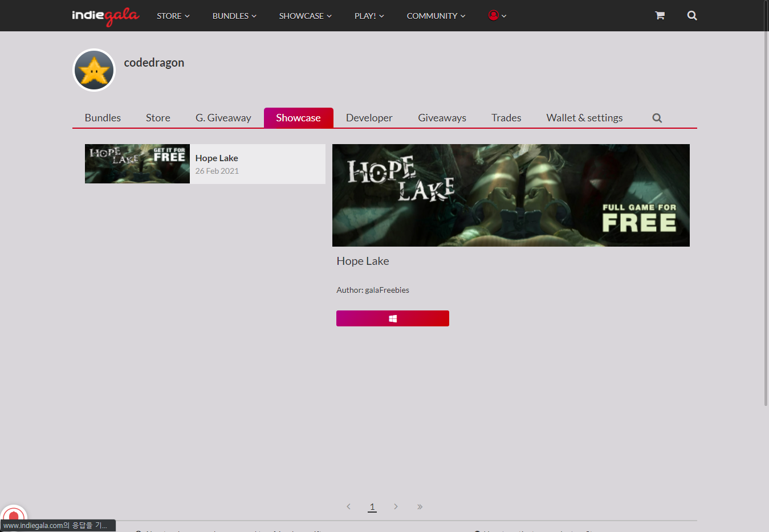This screenshot has height=532, width=769.
Task: Open the shopping cart icon
Action: (x=660, y=15)
